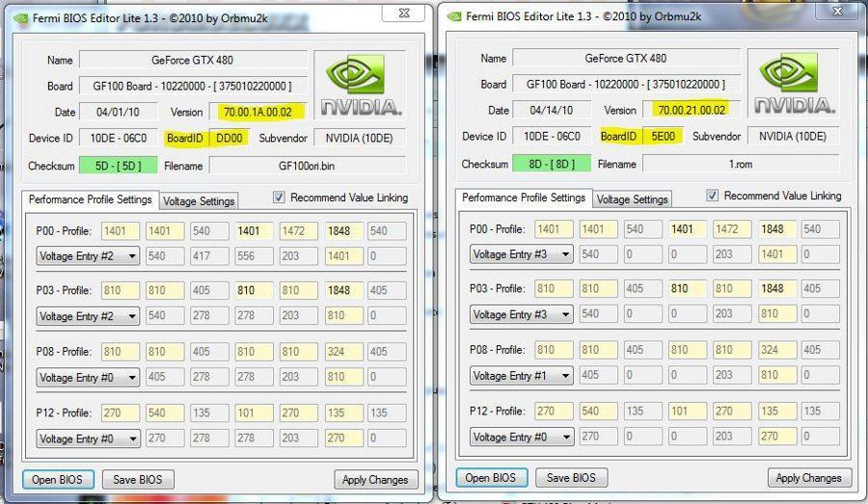Viewport: 868px width, 504px height.
Task: Click P03 profile value 1848, right window
Action: (x=776, y=288)
